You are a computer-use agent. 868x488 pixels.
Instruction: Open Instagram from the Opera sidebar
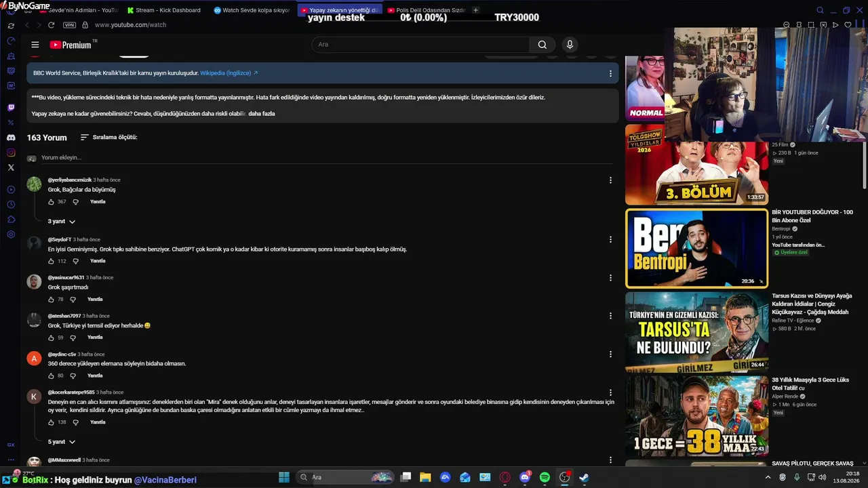(11, 152)
